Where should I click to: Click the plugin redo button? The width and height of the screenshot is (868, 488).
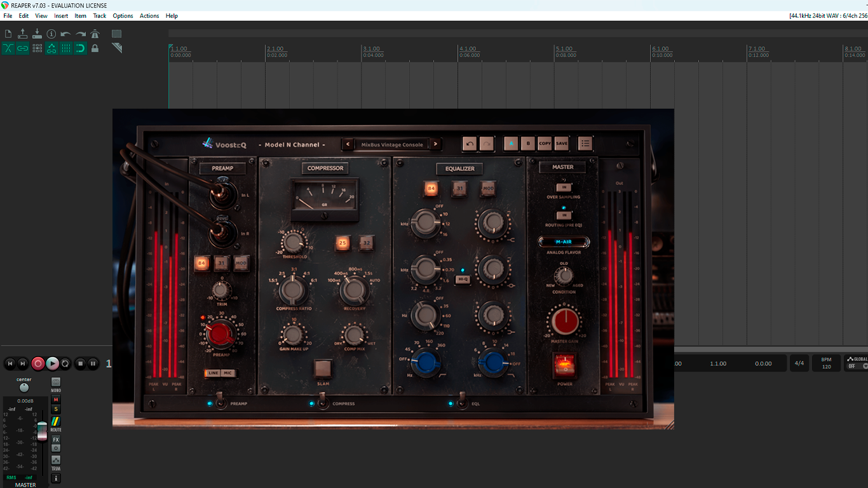[x=487, y=144]
